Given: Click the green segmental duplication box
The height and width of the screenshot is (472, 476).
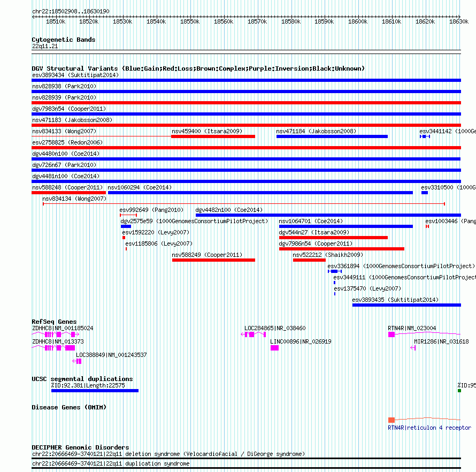Looking at the screenshot, I should 459,391.
